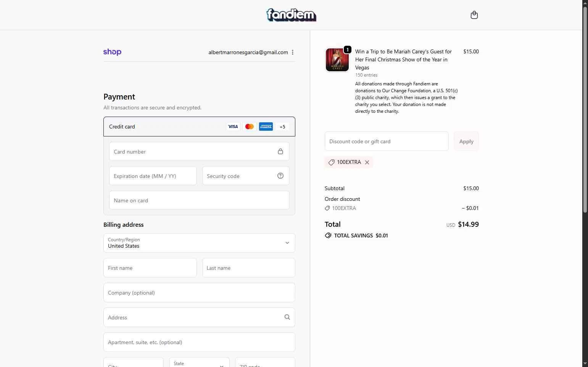Expand the Country/Region dropdown

(x=199, y=243)
